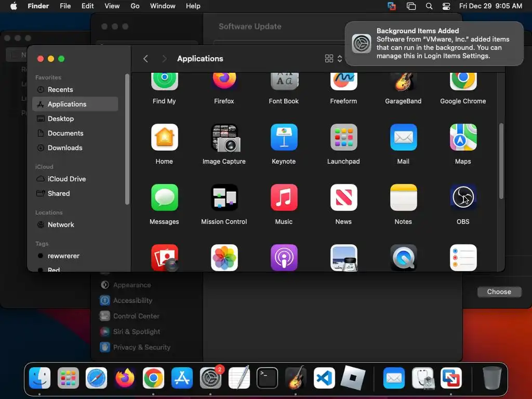Click the Choose button in background window
The image size is (532, 399).
coord(499,292)
